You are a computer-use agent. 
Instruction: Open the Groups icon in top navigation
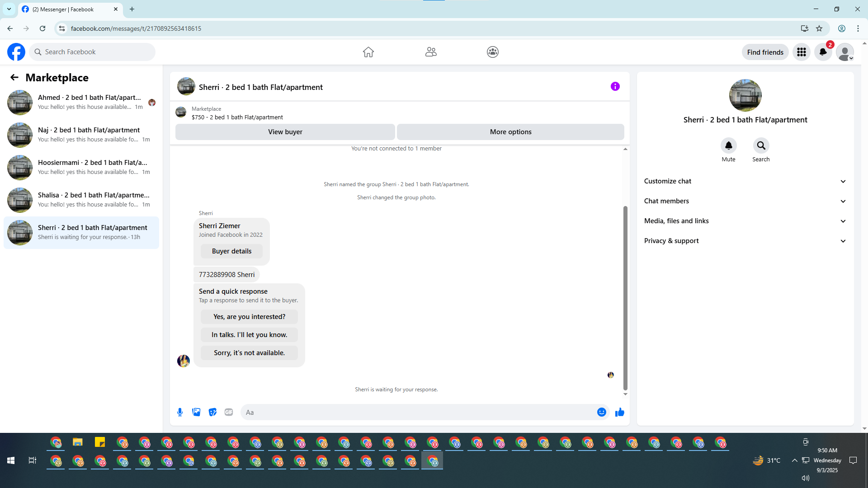pos(493,52)
